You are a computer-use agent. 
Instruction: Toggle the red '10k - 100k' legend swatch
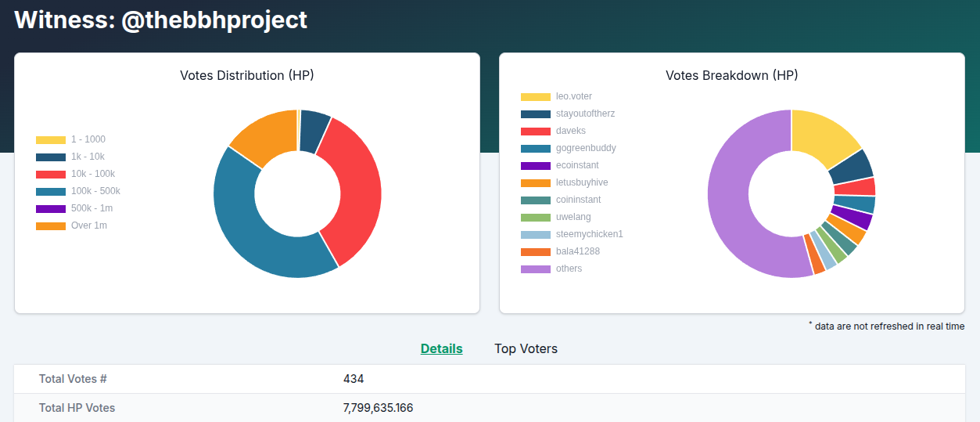pyautogui.click(x=51, y=175)
